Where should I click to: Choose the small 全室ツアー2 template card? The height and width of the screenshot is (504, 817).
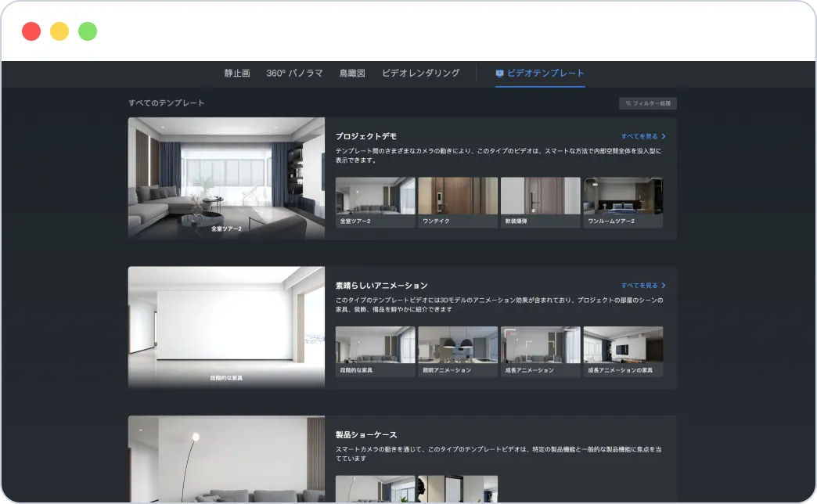375,202
